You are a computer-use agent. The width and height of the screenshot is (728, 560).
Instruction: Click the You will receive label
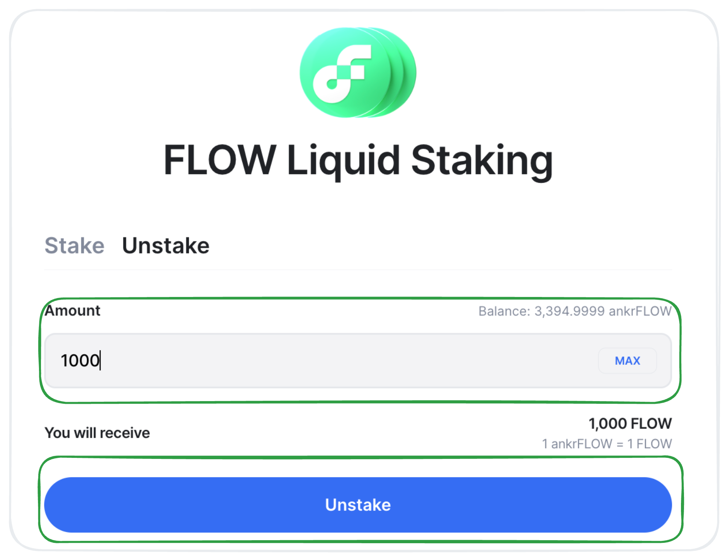pos(97,433)
